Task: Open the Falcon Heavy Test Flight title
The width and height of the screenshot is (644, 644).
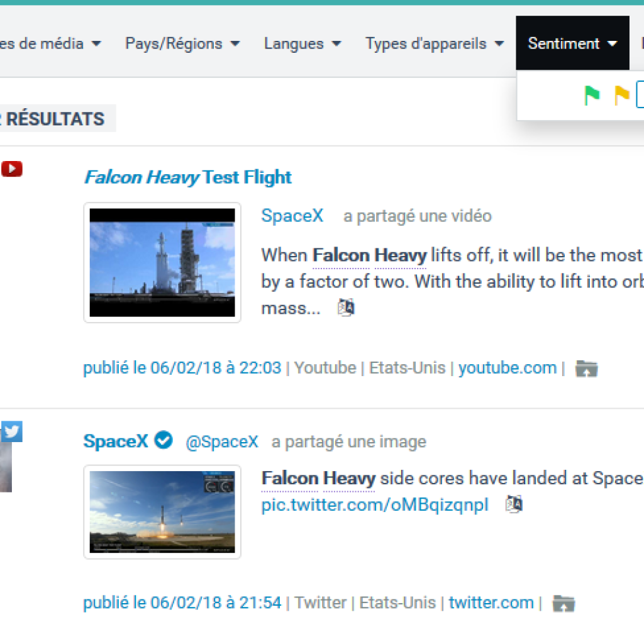Action: tap(187, 177)
